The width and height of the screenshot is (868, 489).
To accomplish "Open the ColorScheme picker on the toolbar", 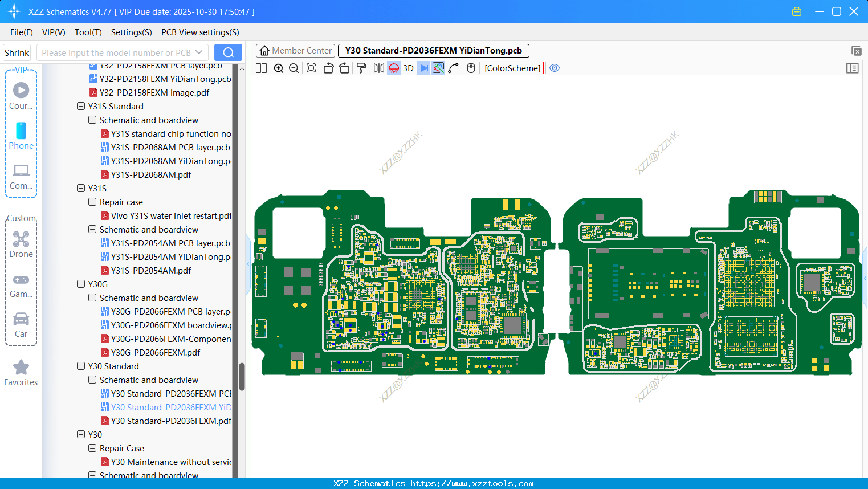I will pos(512,68).
